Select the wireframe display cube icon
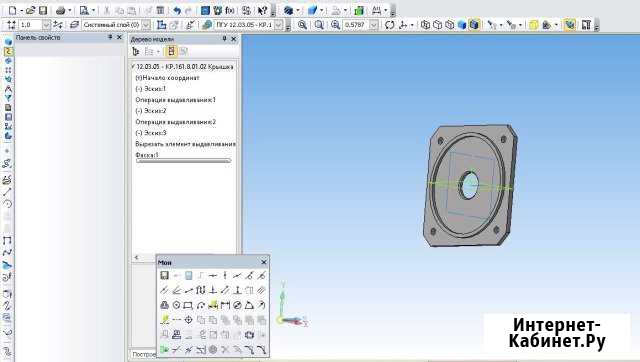The width and height of the screenshot is (640, 362). pyautogui.click(x=425, y=25)
